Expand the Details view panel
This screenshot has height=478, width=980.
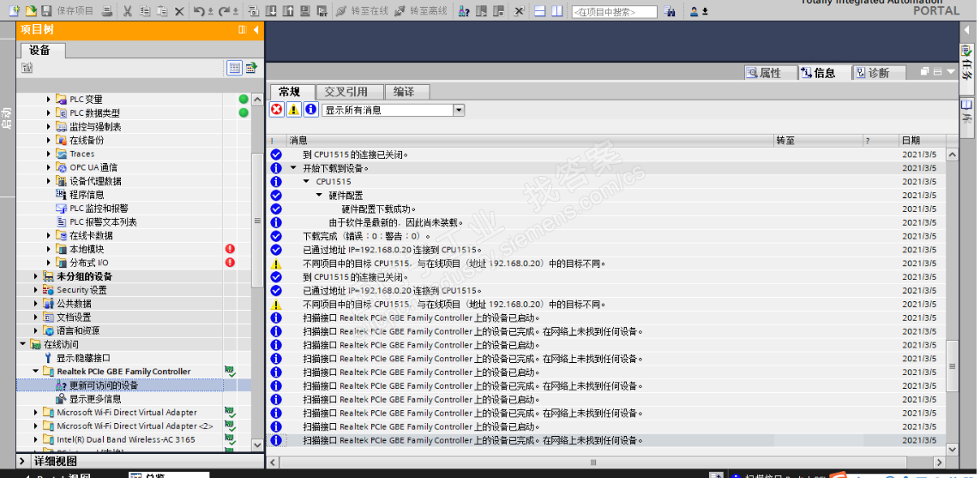[x=22, y=462]
